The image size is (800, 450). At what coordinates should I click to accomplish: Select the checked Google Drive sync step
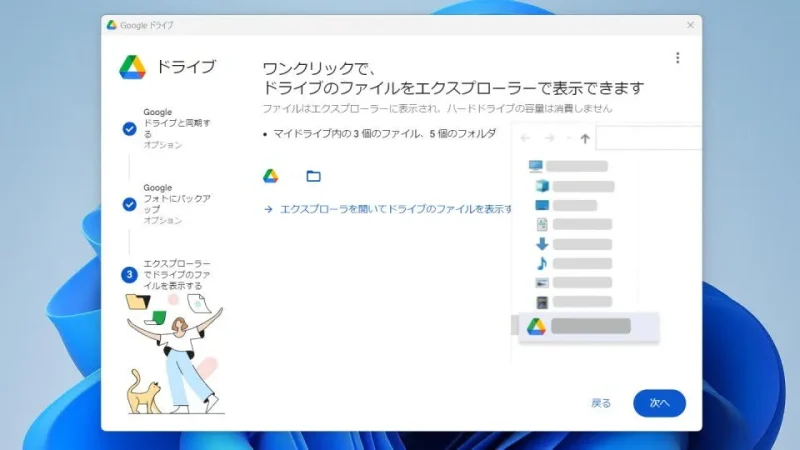129,128
